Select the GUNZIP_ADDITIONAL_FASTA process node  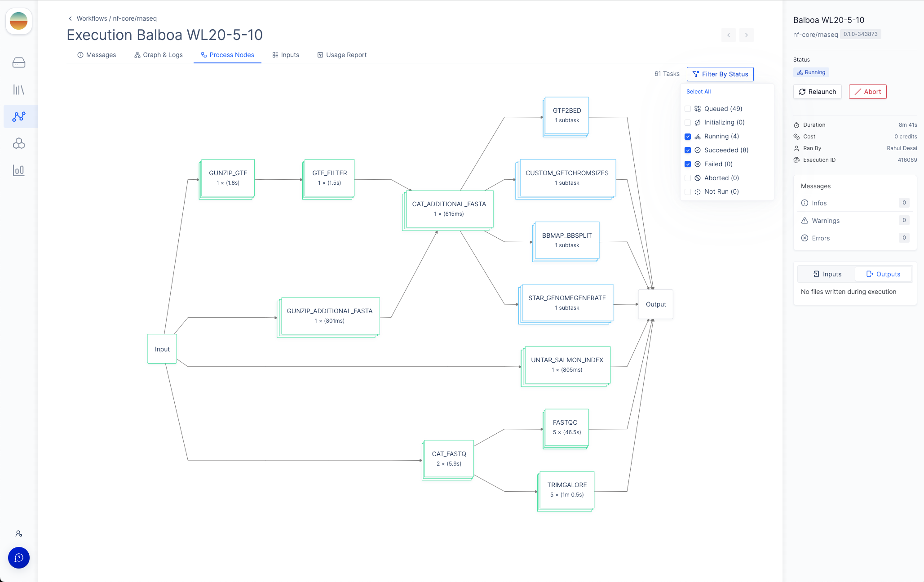(328, 317)
